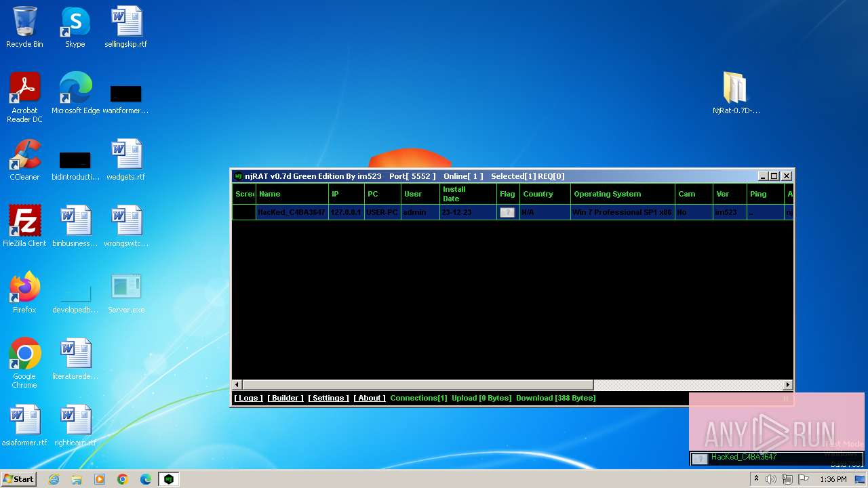Click Show Desktop button in taskbar corner
The height and width of the screenshot is (488, 868).
coord(861,479)
